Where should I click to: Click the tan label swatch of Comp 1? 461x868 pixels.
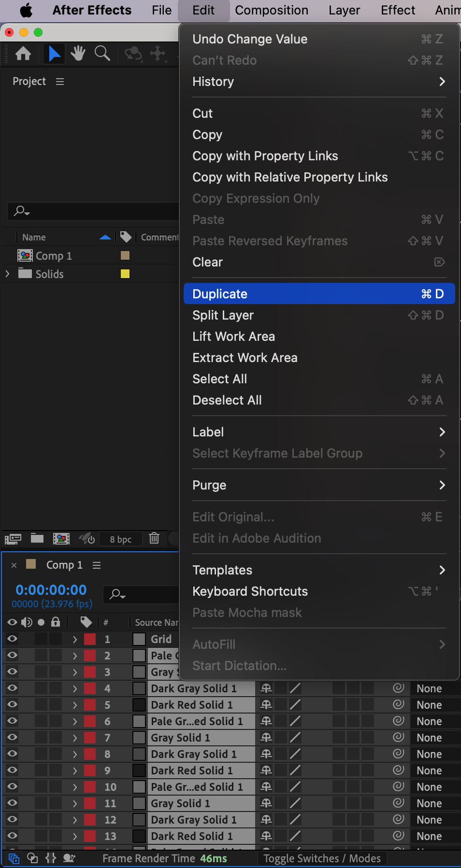[x=125, y=255]
